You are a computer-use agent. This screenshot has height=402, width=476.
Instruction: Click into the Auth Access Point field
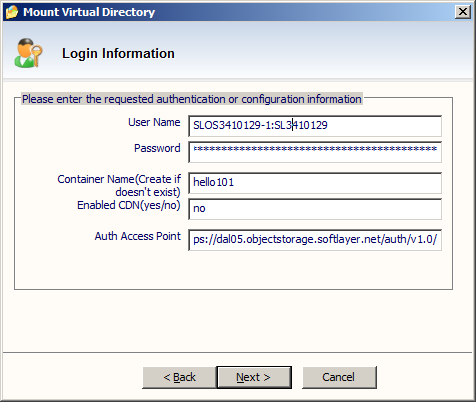315,240
